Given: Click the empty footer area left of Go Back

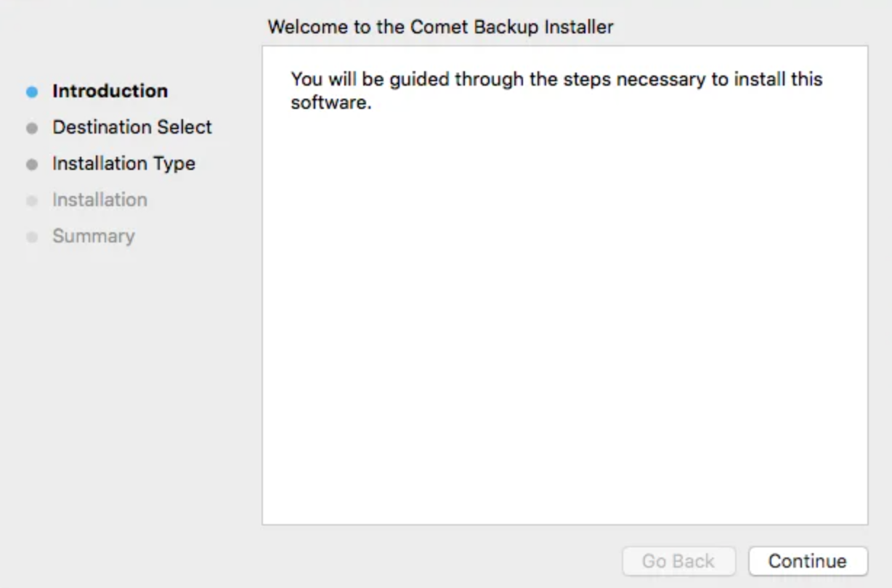Looking at the screenshot, I should coord(436,561).
